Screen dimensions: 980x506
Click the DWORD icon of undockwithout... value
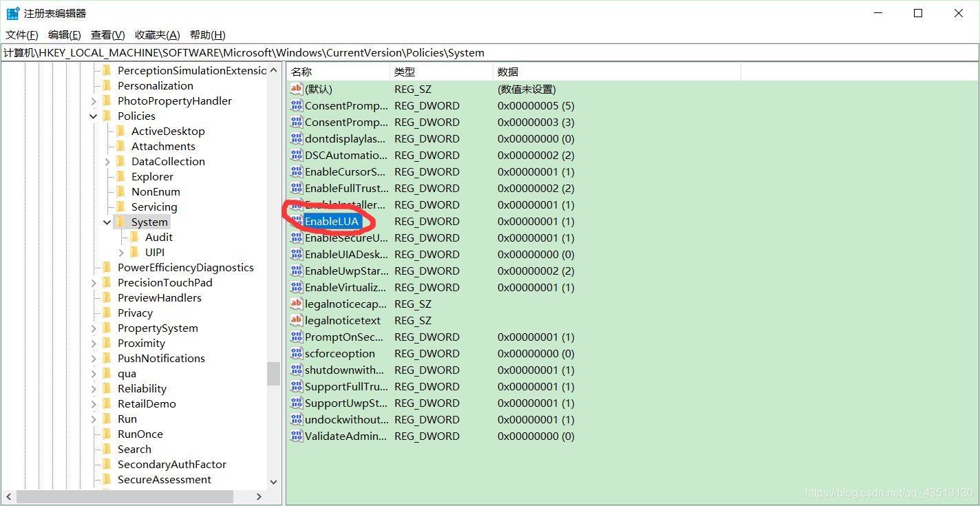(x=297, y=419)
